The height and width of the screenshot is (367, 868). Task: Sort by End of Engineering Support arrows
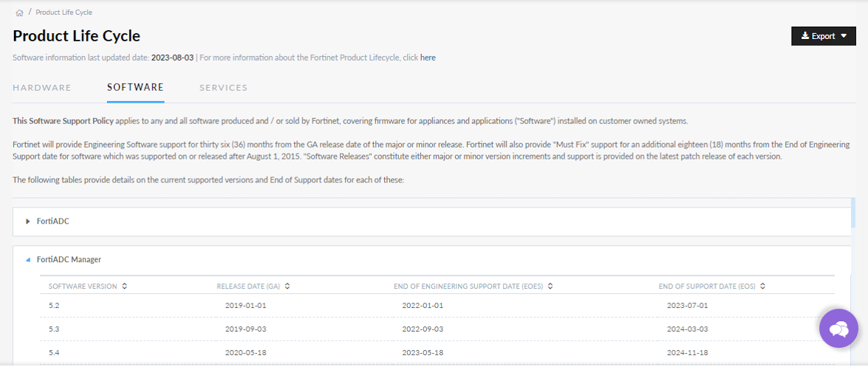coord(550,287)
